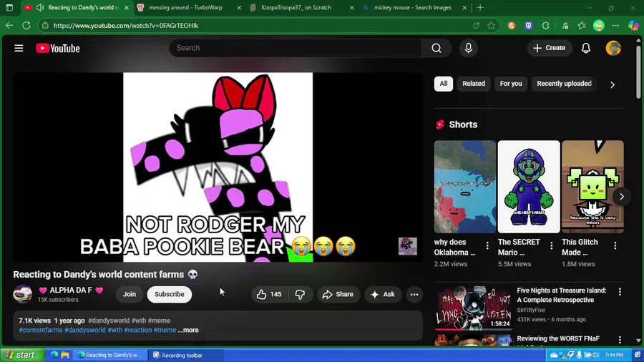Click the Ask button

383,294
